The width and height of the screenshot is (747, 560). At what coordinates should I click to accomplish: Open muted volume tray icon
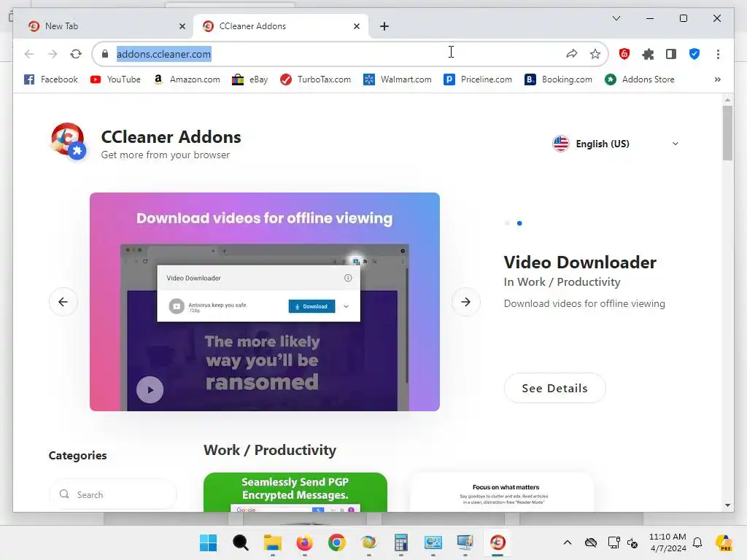pos(632,542)
